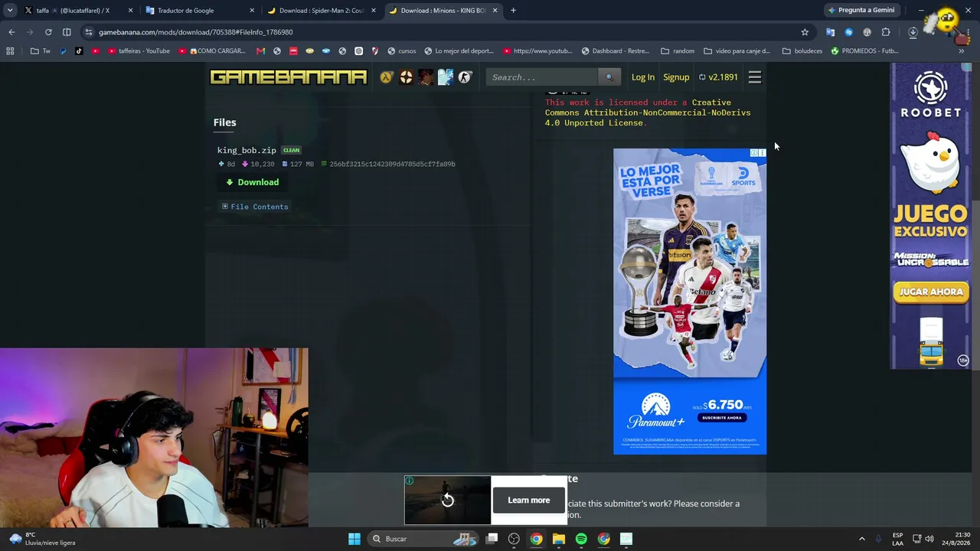
Task: Open the Creative Commons license link
Action: click(647, 112)
